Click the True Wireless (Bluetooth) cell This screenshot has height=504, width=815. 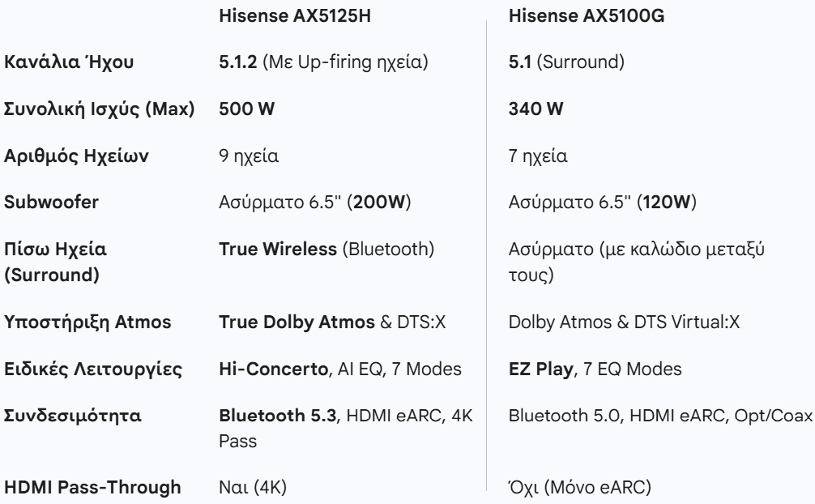[326, 249]
